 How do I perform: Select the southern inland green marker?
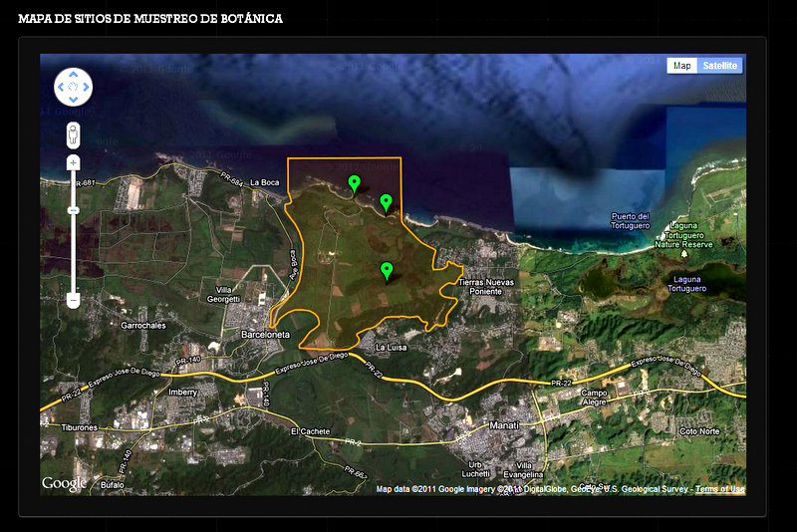tap(387, 270)
